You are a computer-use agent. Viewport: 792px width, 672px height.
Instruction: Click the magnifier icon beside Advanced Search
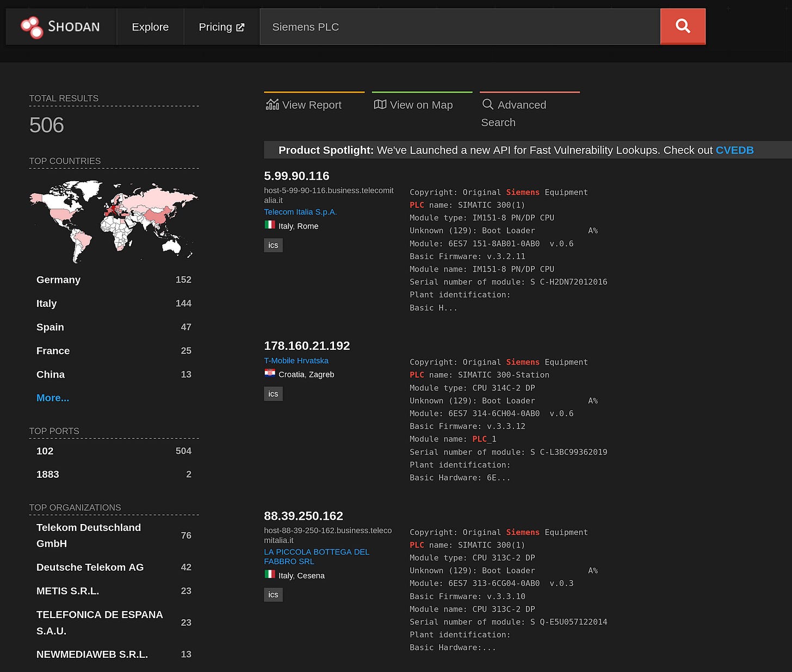[x=487, y=104]
